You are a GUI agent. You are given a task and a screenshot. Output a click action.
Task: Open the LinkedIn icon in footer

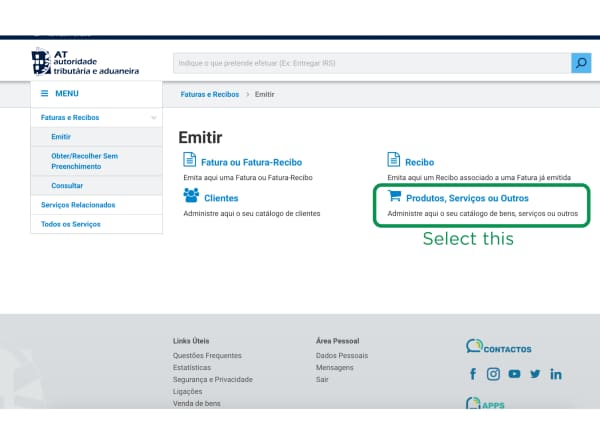[x=556, y=374]
